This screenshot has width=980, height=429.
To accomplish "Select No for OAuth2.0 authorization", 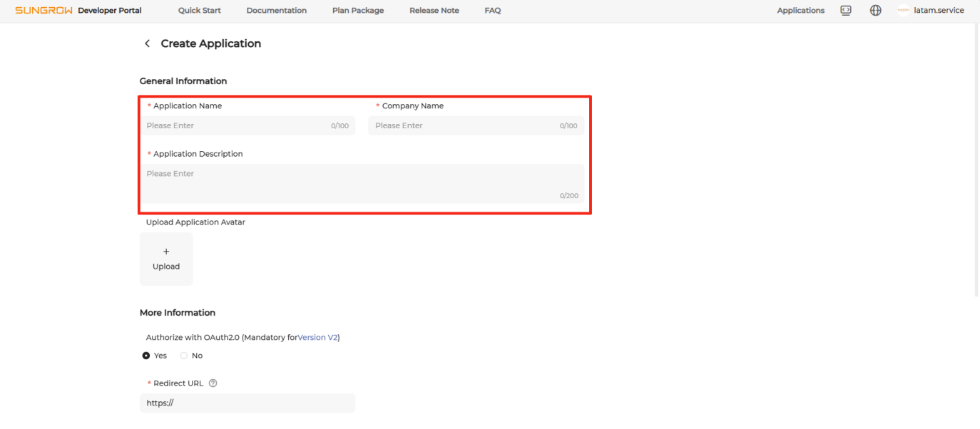I will tap(184, 356).
